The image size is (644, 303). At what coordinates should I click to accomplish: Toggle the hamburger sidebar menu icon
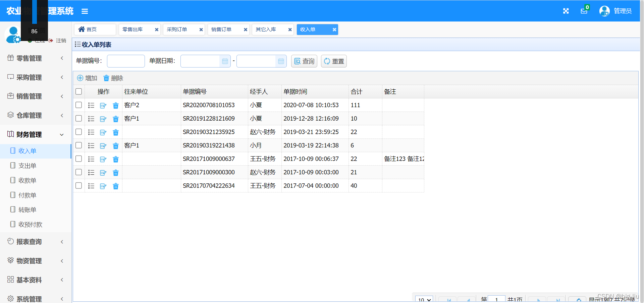(x=85, y=11)
